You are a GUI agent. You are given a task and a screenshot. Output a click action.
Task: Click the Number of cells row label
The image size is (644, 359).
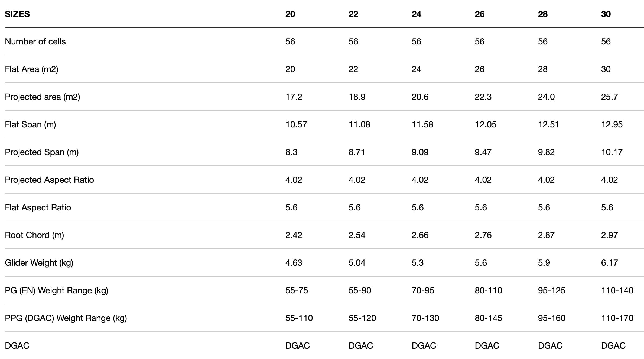tap(35, 41)
